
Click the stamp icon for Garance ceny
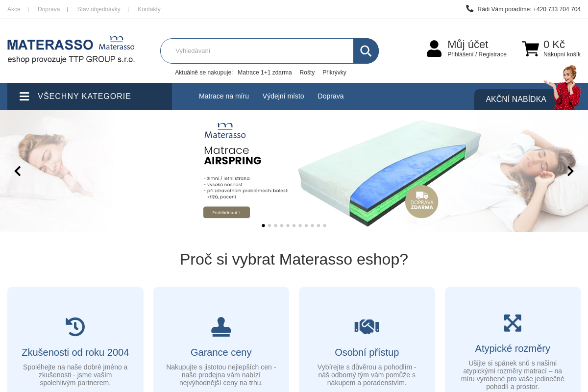coord(221,327)
